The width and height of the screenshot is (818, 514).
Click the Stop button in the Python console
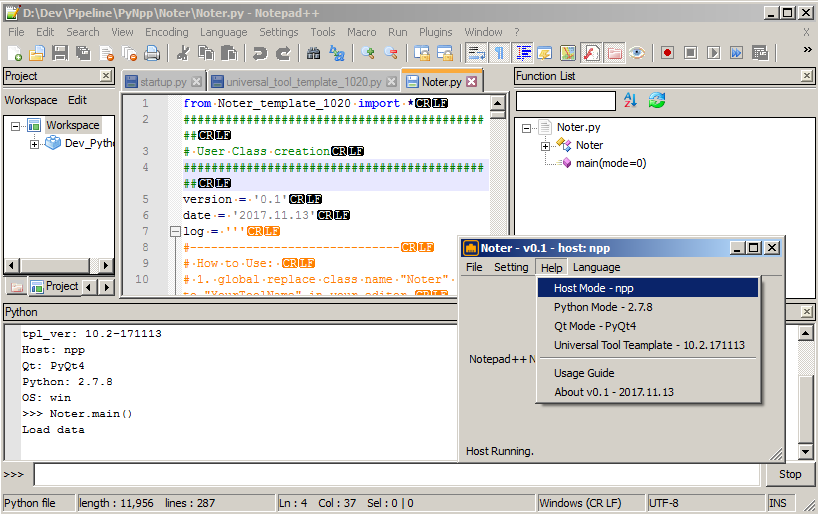click(790, 474)
